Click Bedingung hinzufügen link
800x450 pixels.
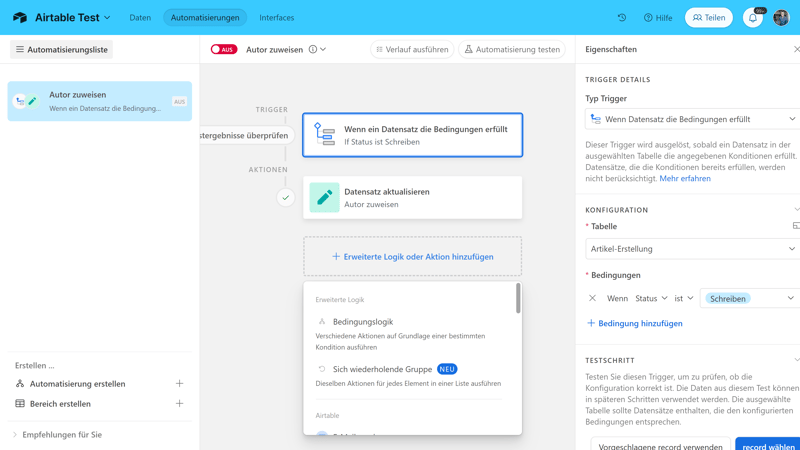pos(635,323)
